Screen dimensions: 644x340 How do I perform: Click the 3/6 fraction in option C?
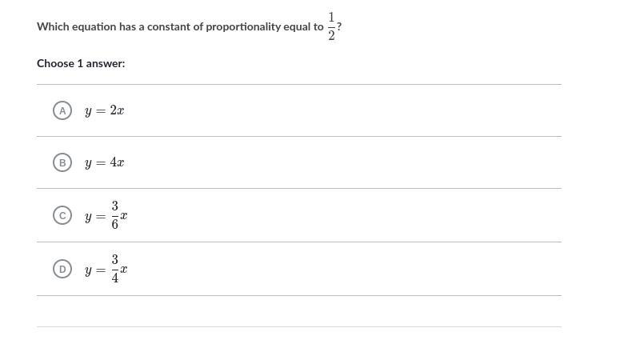tap(115, 216)
